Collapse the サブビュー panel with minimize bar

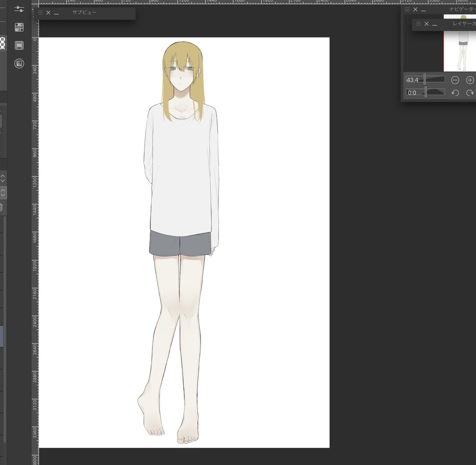tap(56, 13)
